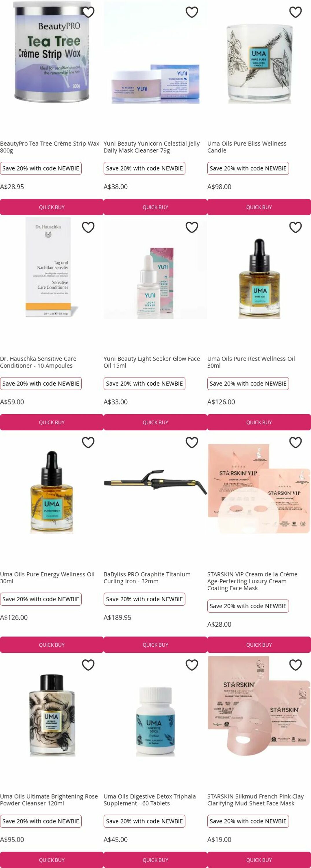This screenshot has width=311, height=868.
Task: Add BaByliss PRO Curling Iron to wishlist
Action: 192,442
